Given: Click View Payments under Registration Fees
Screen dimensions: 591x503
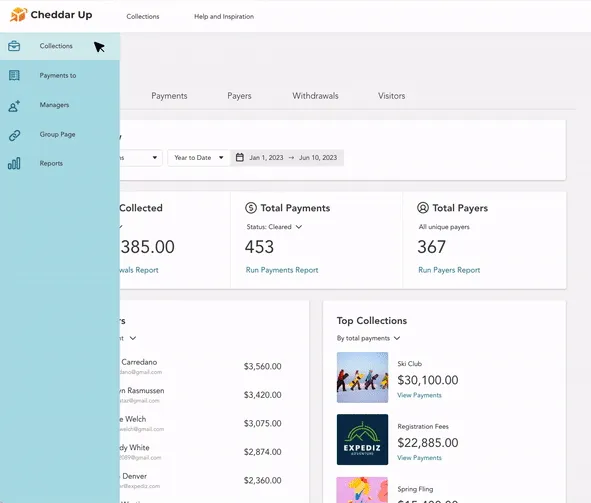Looking at the screenshot, I should pyautogui.click(x=419, y=457).
